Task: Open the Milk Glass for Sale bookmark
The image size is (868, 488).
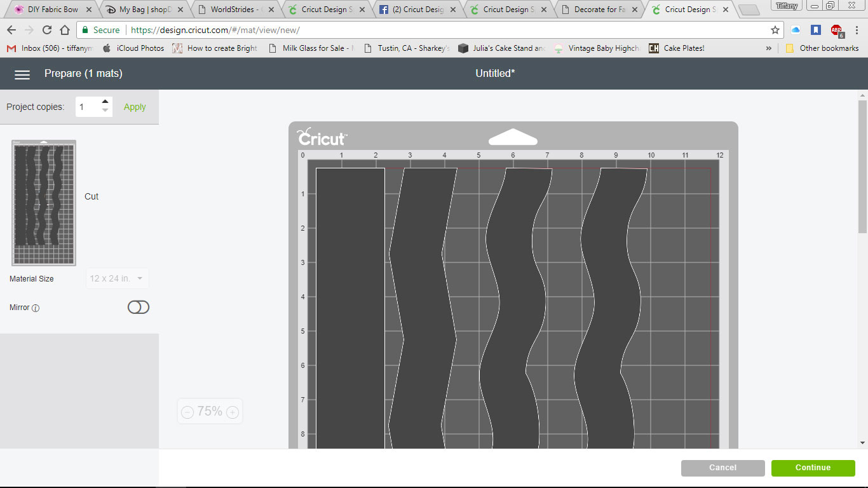Action: coord(311,48)
